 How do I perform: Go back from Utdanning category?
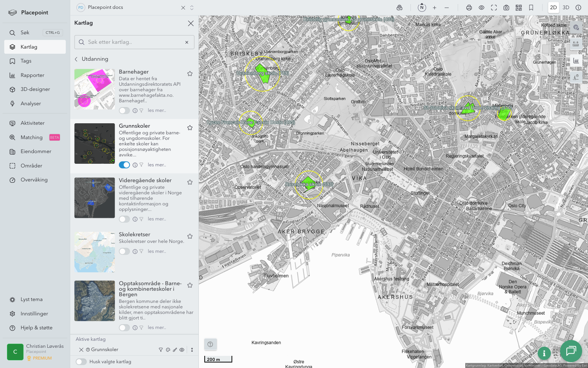tap(76, 59)
